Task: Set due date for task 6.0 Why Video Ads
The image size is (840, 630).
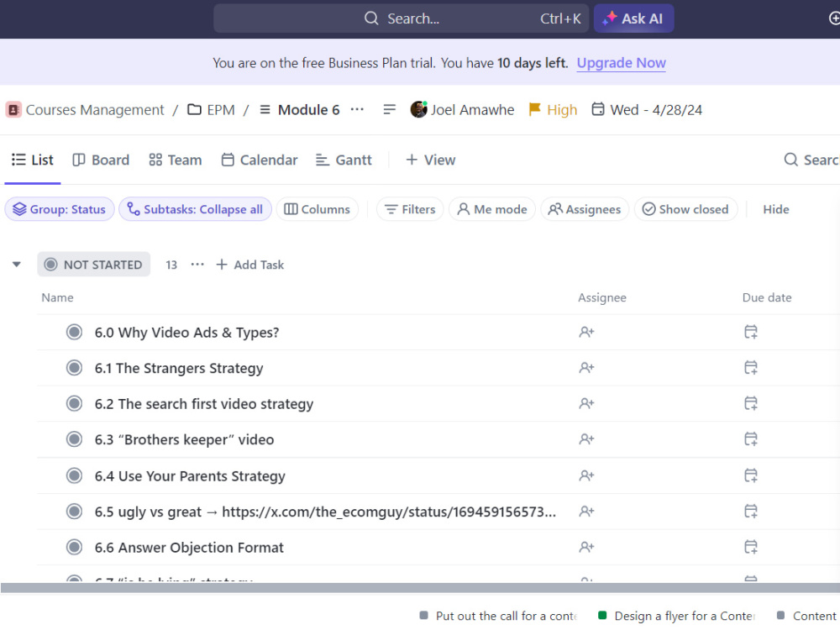Action: (x=751, y=332)
